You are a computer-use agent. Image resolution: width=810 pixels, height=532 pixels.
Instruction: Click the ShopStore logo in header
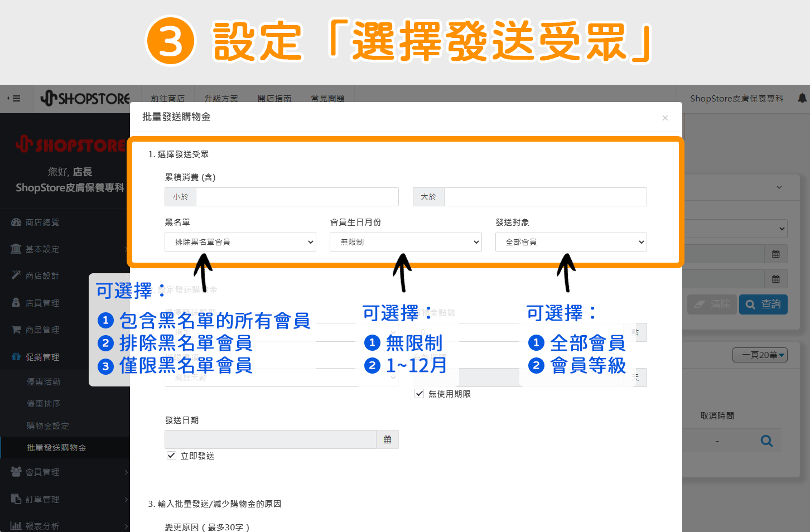tap(85, 99)
